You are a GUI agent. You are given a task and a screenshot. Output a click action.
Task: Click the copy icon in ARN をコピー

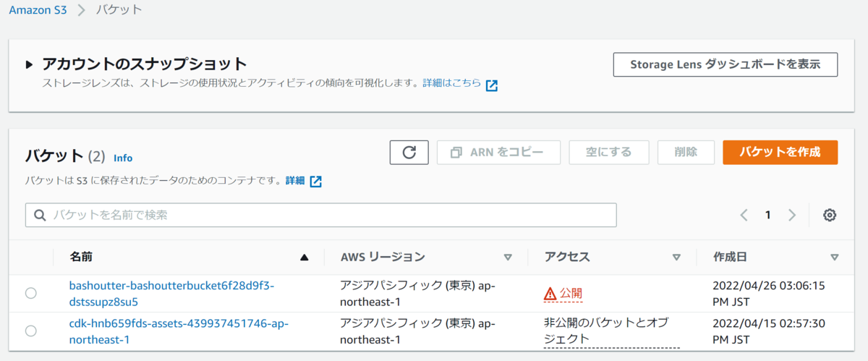456,153
